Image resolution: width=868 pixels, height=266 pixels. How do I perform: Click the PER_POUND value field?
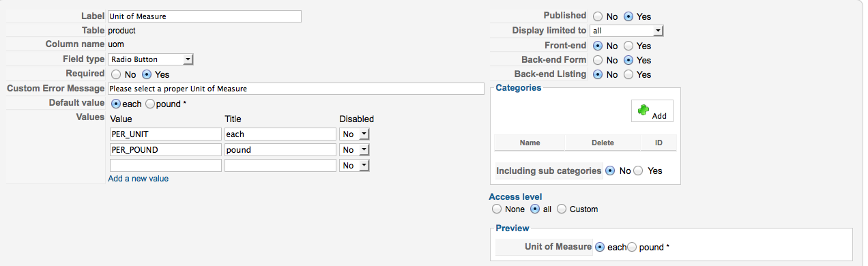pyautogui.click(x=165, y=149)
